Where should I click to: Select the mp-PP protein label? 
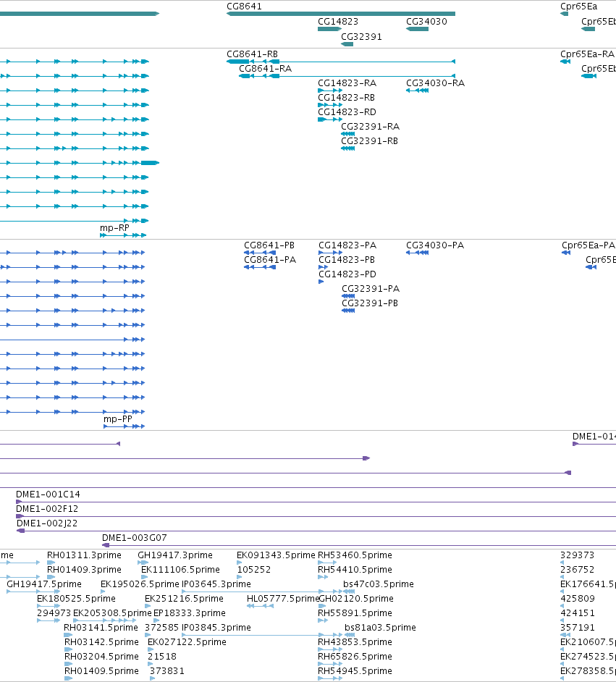point(117,419)
